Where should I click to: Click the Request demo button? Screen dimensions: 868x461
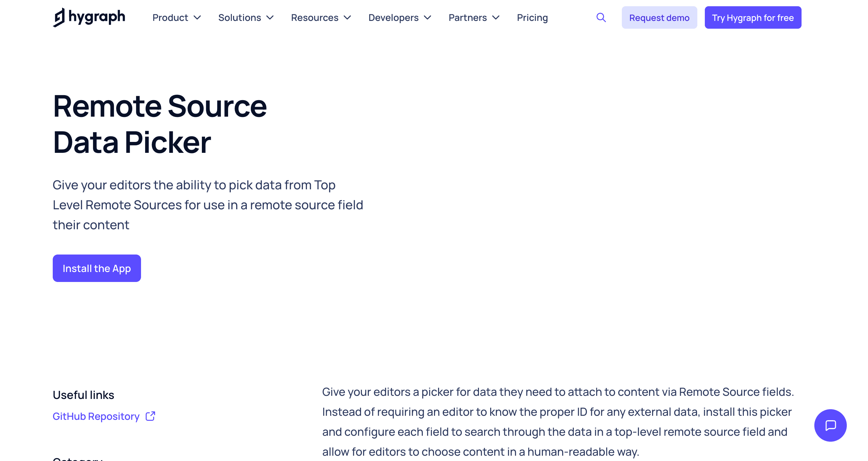(659, 17)
